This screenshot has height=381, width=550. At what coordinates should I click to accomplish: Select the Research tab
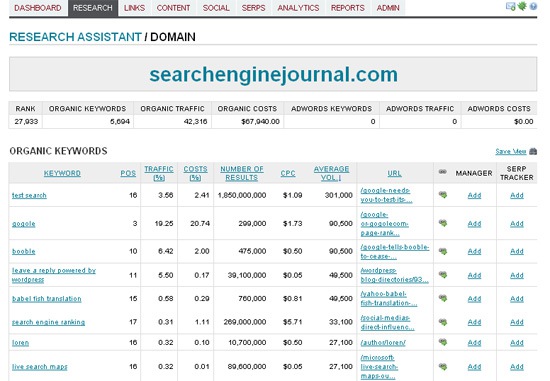click(93, 8)
